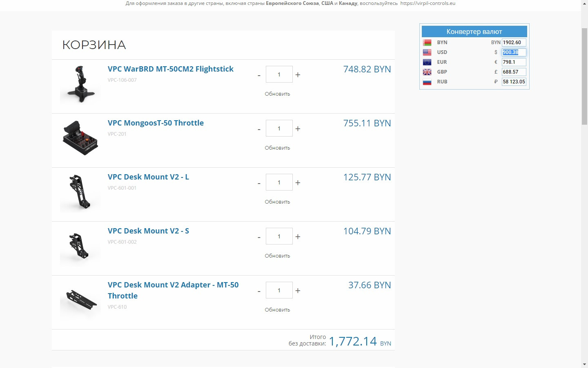This screenshot has width=588, height=368.
Task: Click the vertical scrollbar thumb
Action: coord(584,76)
